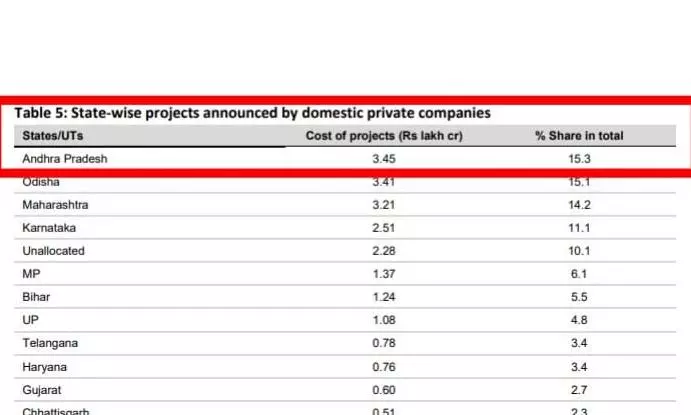The height and width of the screenshot is (415, 691).
Task: Click the Karnataka row label
Action: pyautogui.click(x=49, y=228)
